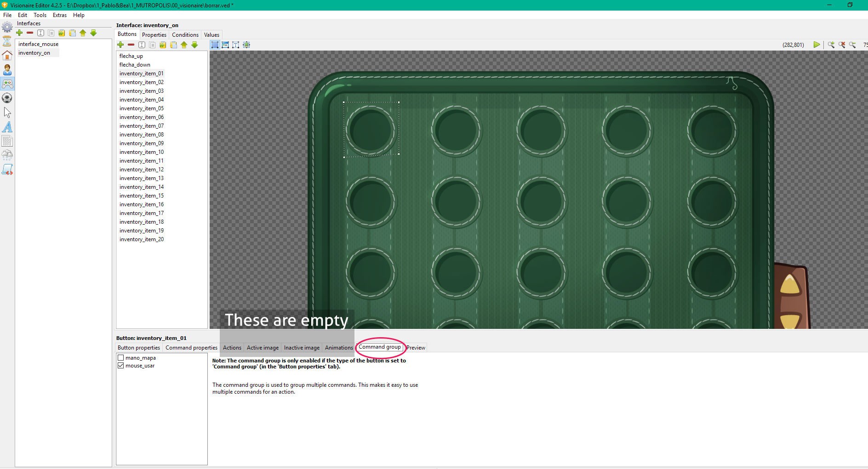Run the game with green play arrow
Image resolution: width=868 pixels, height=469 pixels.
tap(817, 45)
